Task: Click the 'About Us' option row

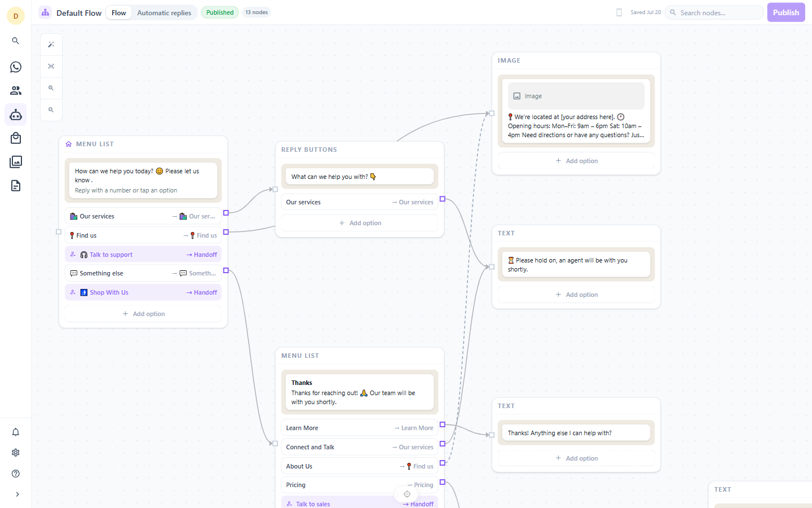Action: pyautogui.click(x=360, y=466)
